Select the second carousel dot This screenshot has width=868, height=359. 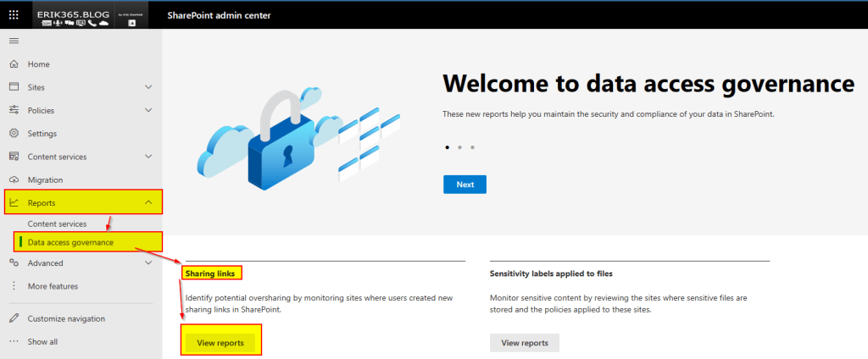459,147
